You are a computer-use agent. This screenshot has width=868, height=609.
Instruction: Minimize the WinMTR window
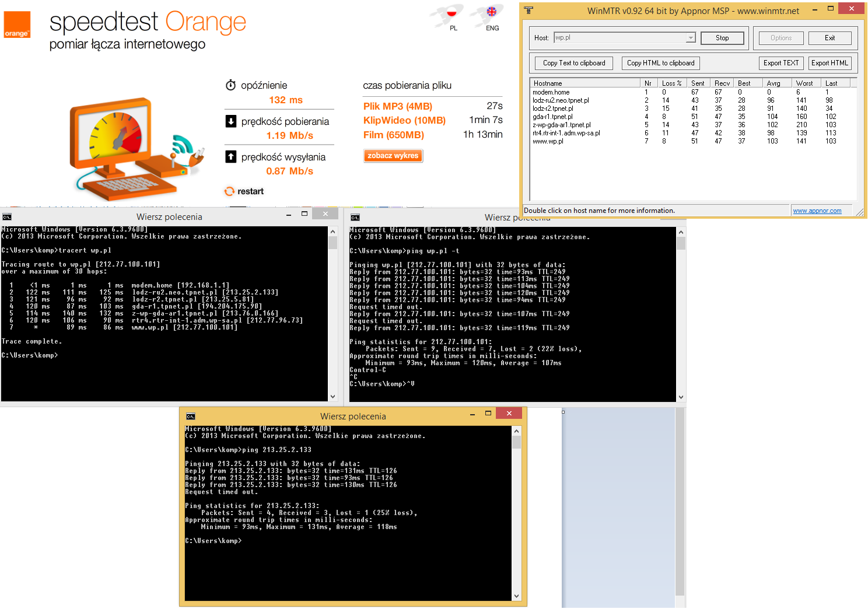[814, 9]
